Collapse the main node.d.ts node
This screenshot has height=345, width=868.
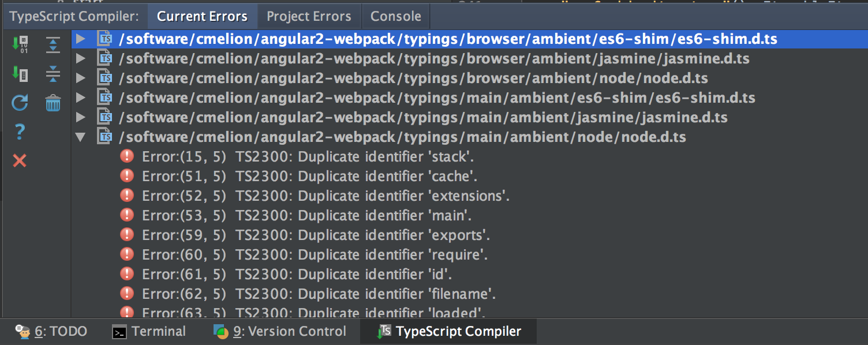pyautogui.click(x=81, y=137)
